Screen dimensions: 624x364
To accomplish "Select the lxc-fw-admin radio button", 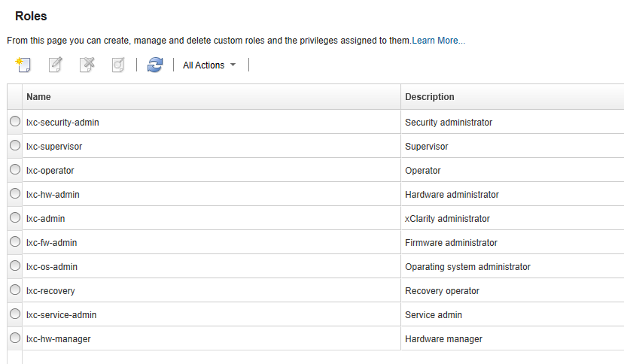I will [15, 242].
